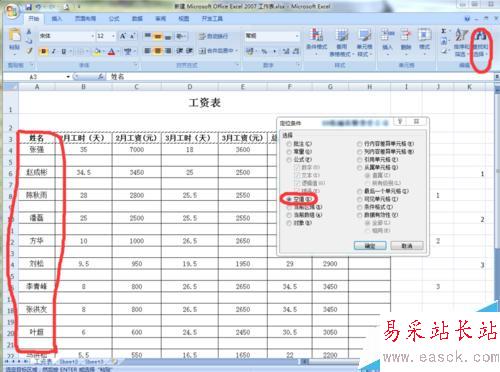Viewport: 500px width, 372px height.
Task: Open the number format dropdown (常规)
Action: [297, 36]
